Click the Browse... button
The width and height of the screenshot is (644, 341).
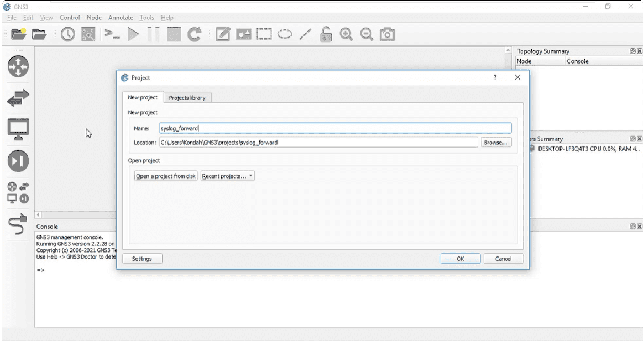pos(496,142)
